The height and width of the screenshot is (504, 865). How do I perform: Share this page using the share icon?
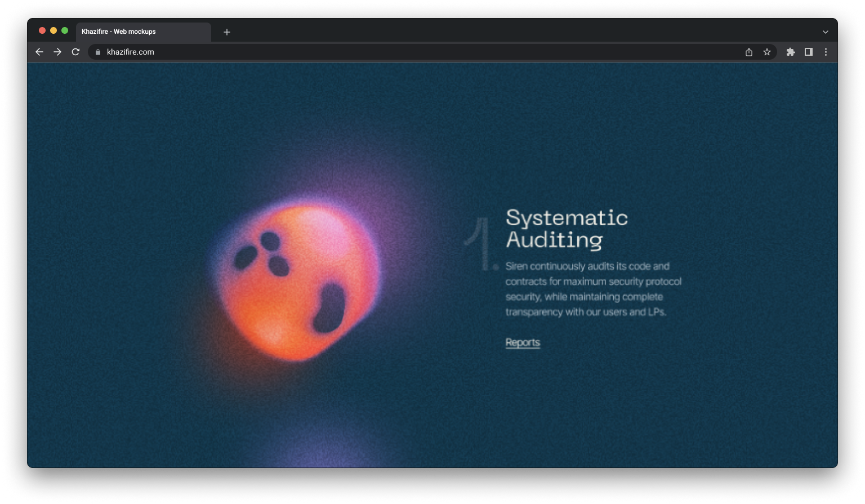tap(748, 52)
